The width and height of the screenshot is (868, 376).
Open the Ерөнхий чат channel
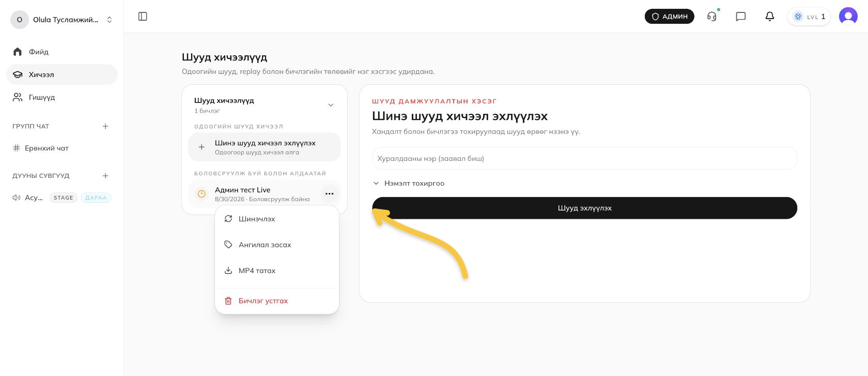tap(62, 148)
